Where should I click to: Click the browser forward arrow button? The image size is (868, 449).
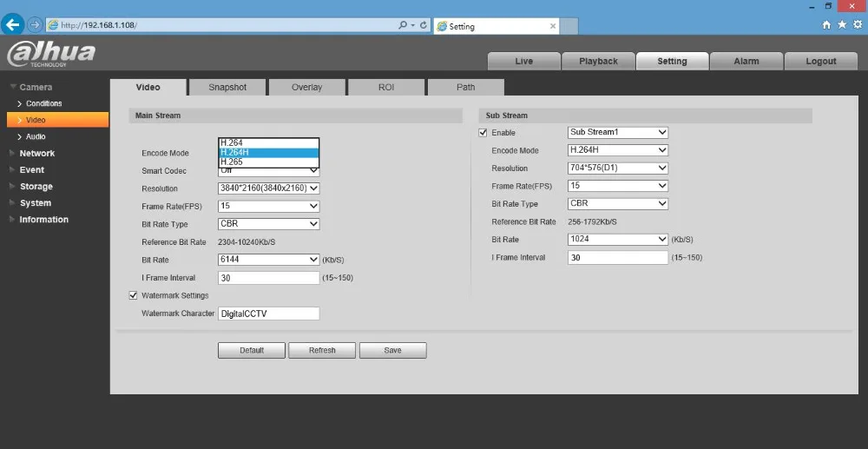(x=35, y=25)
